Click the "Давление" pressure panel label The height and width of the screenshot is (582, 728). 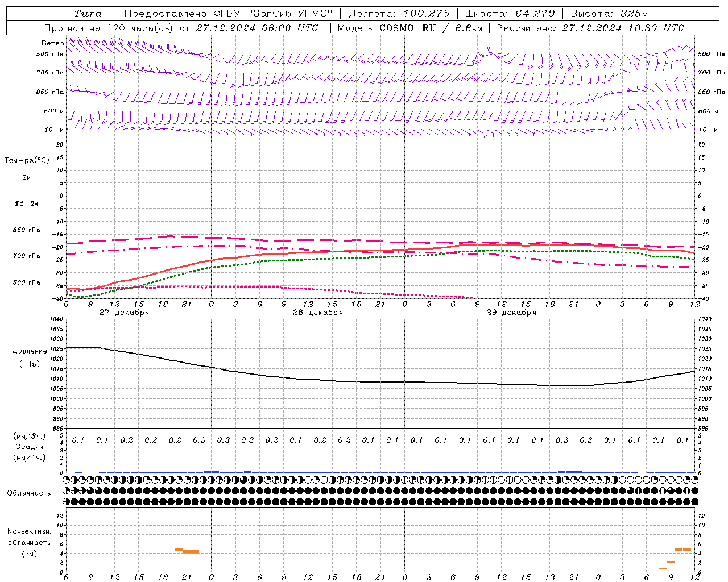[30, 351]
